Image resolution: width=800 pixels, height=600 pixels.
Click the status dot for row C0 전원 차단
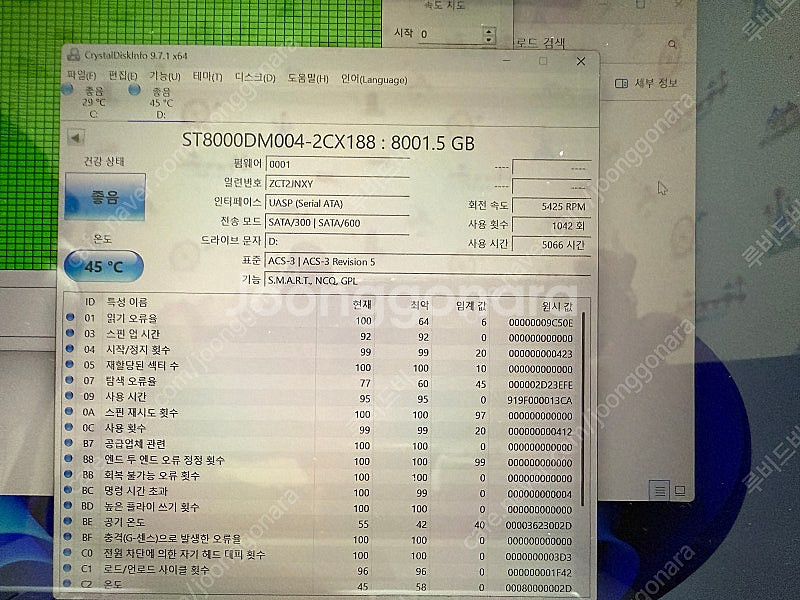point(67,552)
